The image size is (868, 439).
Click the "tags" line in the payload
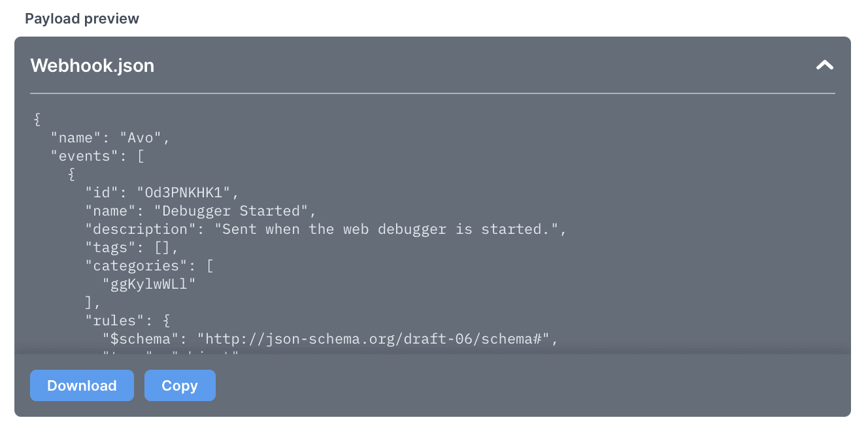pos(131,248)
